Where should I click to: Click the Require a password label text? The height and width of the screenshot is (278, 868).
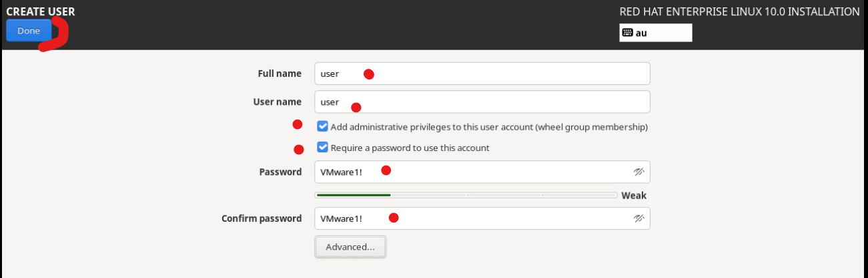410,148
